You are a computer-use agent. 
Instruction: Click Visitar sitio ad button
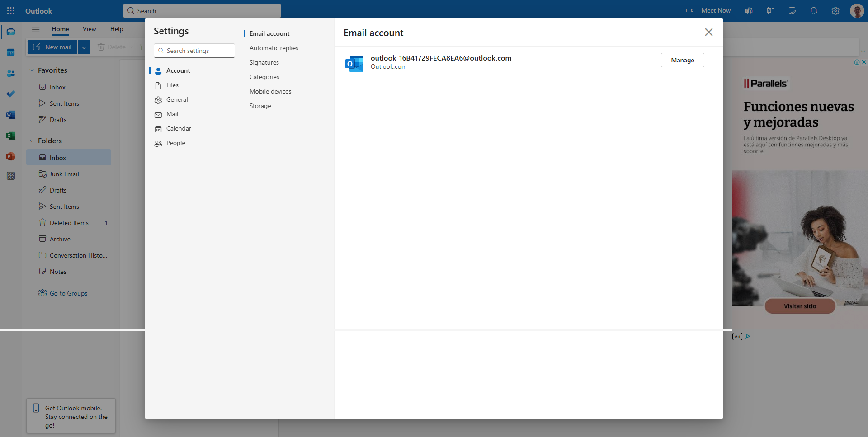800,306
